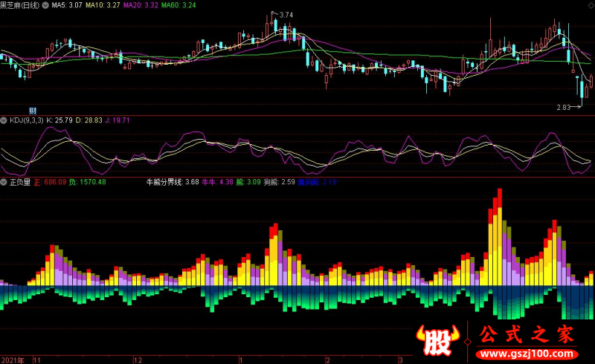Click the MA5 moving average label
595x364 pixels.
coord(67,5)
